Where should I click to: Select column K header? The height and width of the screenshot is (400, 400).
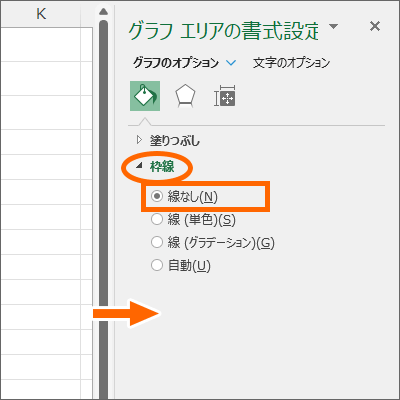click(41, 14)
